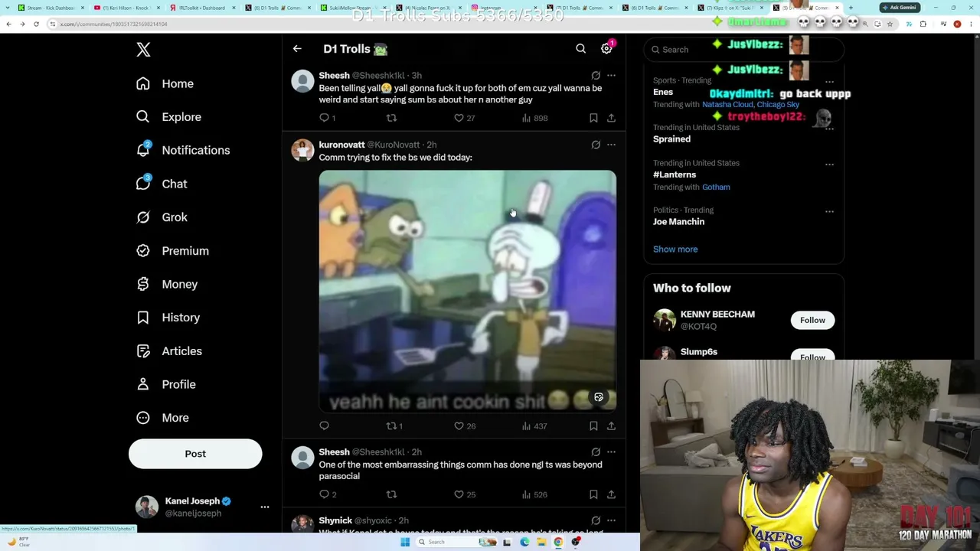Bookmark Sheesh's 3h post
The image size is (980, 551).
click(x=593, y=118)
